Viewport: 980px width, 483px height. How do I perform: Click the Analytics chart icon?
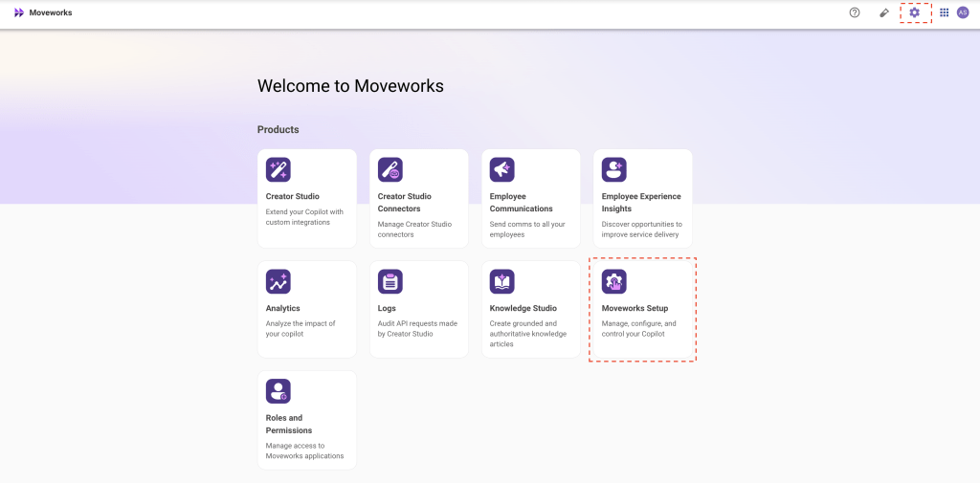(278, 282)
